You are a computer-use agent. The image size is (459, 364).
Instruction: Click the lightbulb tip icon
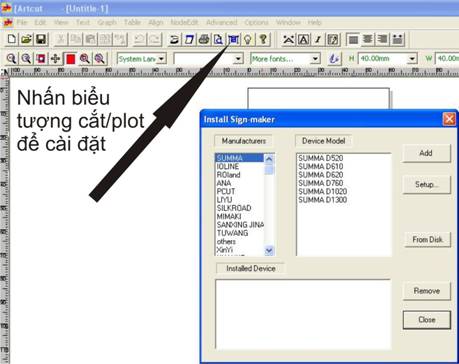(x=248, y=39)
